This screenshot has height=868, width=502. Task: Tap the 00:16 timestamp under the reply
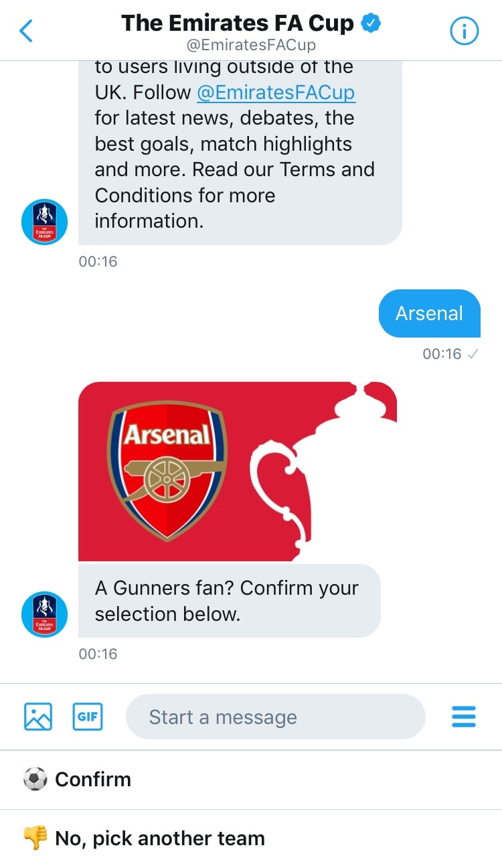[x=98, y=654]
